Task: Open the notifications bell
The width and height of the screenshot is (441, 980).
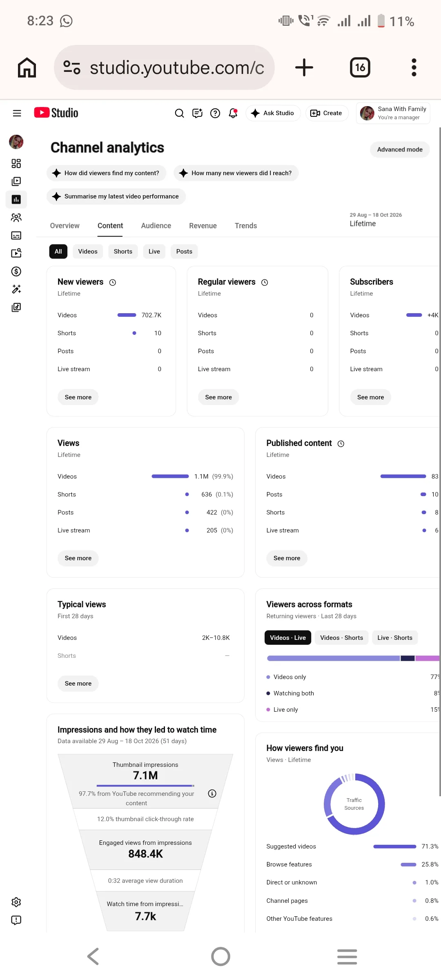Action: (233, 113)
